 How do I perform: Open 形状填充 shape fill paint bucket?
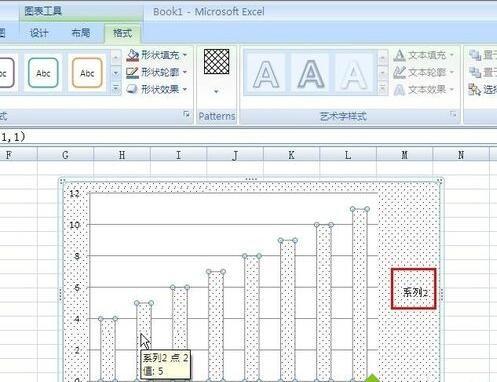pos(133,55)
